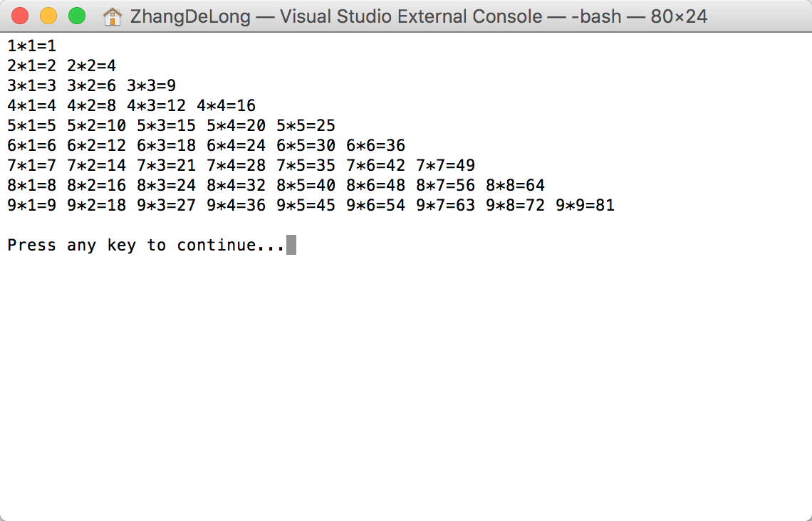Click the '80×24' size text in title
The width and height of the screenshot is (812, 521).
(679, 16)
